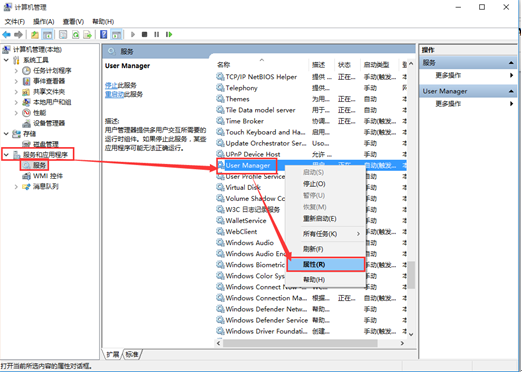Choose 刷新(F) in context menu
522x373 pixels.
[x=327, y=249]
